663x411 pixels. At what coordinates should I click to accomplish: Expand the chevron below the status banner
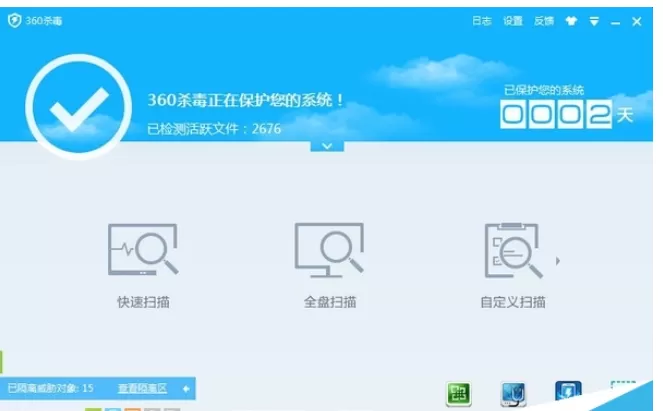click(x=327, y=146)
